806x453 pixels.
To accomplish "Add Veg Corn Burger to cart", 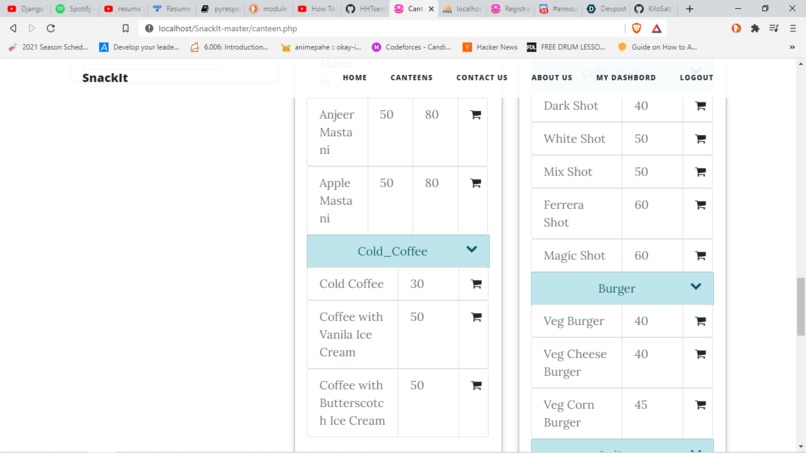I will click(x=700, y=405).
